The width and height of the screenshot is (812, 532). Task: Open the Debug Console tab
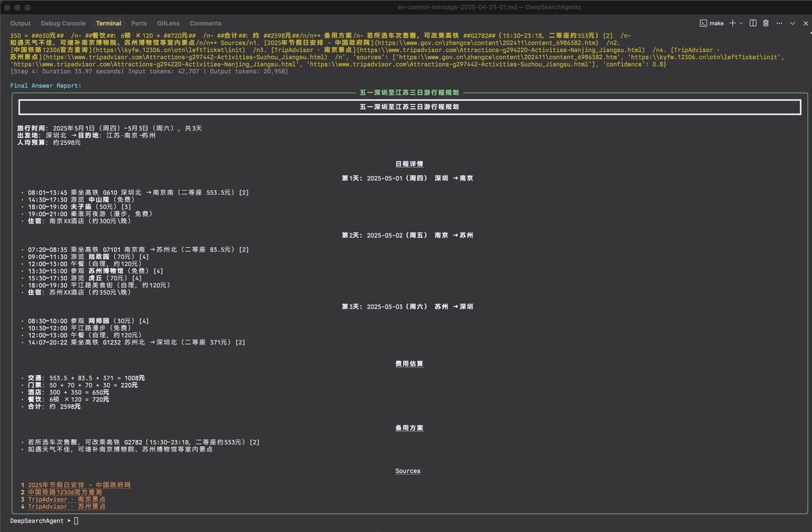click(63, 23)
